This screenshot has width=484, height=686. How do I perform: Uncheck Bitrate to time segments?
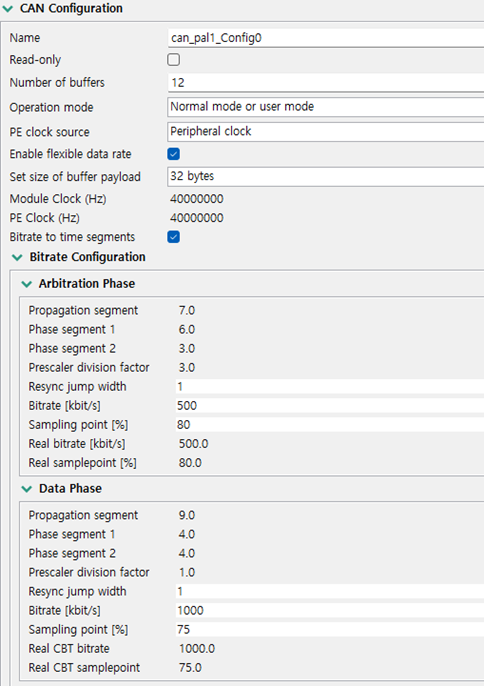pos(174,237)
